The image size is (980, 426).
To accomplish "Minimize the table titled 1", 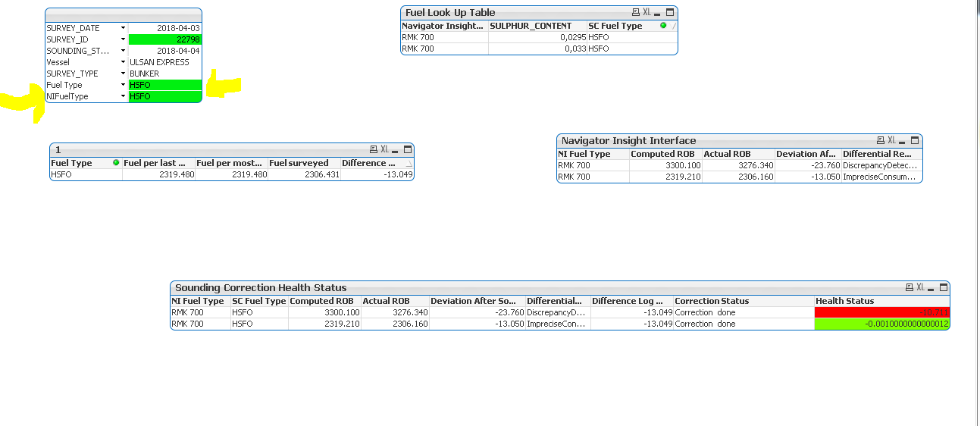I will click(x=396, y=150).
